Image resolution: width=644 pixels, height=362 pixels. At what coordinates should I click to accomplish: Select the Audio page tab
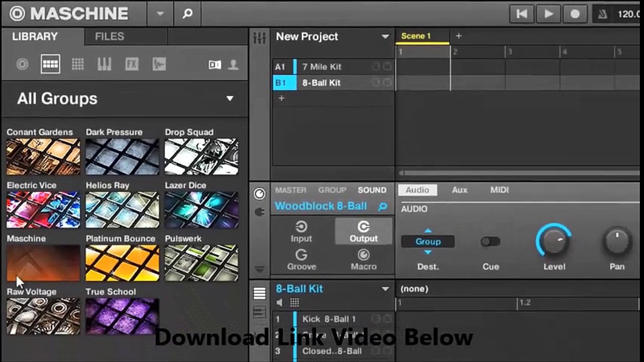point(417,190)
